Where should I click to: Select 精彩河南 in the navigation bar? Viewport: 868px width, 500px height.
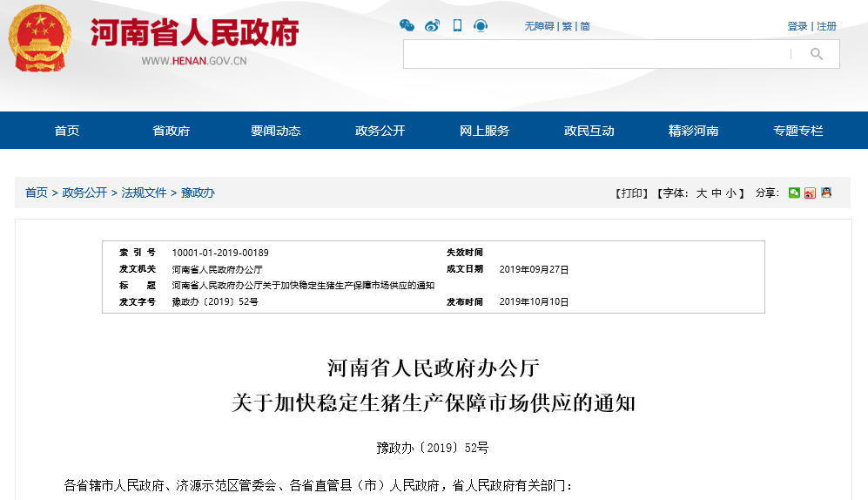694,131
